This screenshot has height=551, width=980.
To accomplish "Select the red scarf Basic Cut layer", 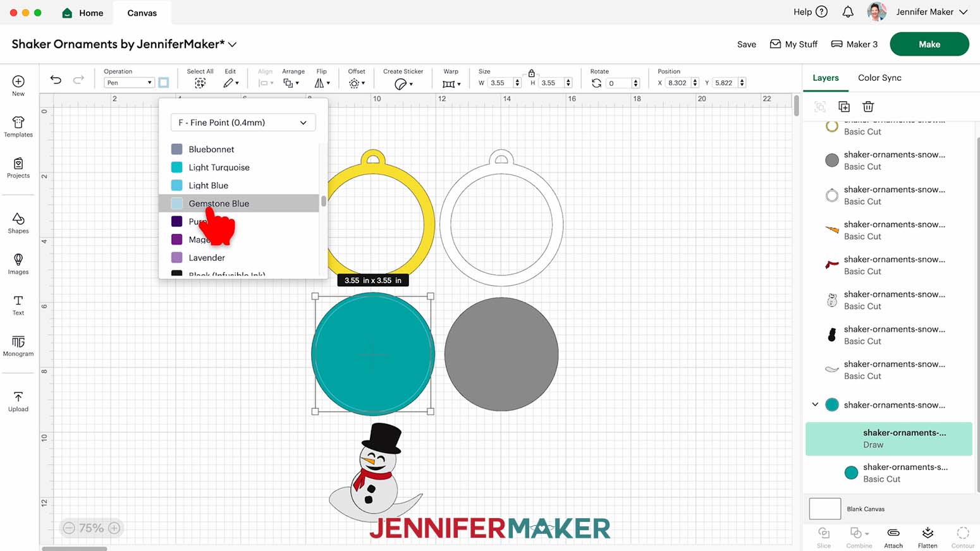I will point(888,265).
